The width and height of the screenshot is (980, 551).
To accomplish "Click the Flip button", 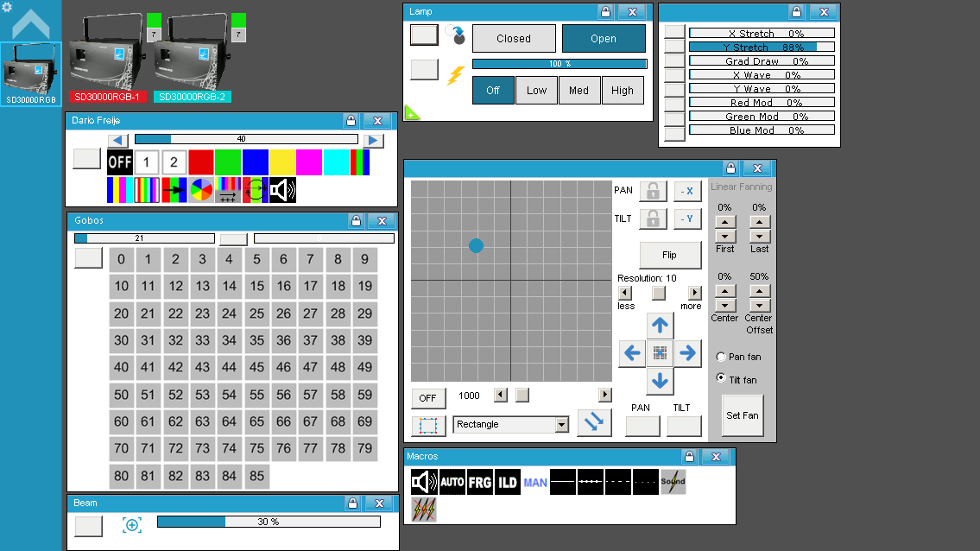I will point(669,255).
